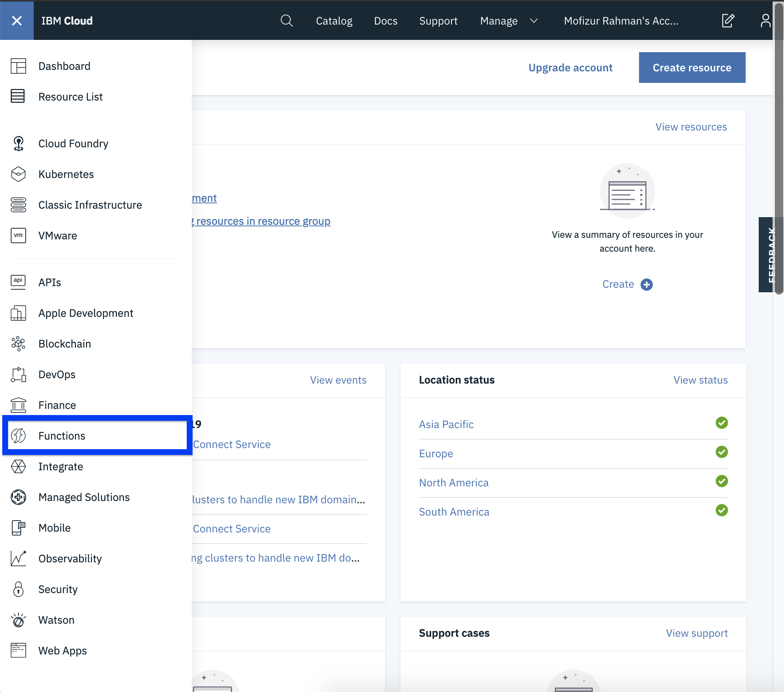Click the Resource List icon

pos(18,96)
